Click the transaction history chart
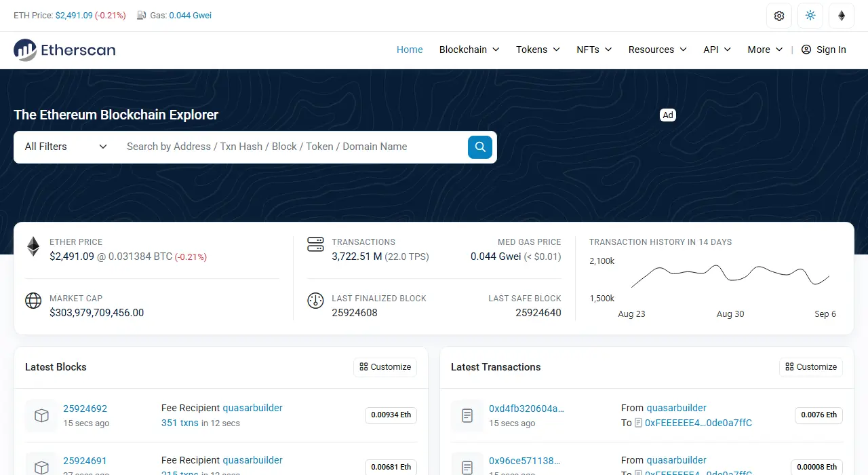This screenshot has height=475, width=868. pyautogui.click(x=730, y=275)
